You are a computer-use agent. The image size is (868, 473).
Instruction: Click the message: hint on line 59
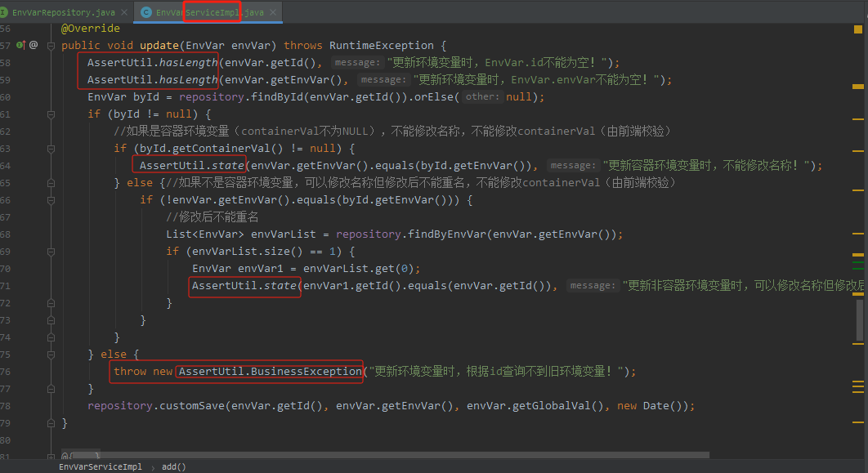(383, 80)
